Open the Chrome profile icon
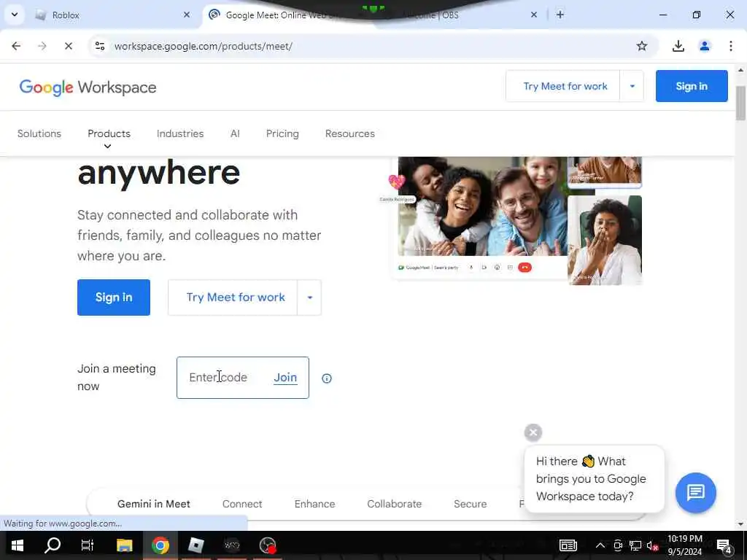 pyautogui.click(x=704, y=46)
